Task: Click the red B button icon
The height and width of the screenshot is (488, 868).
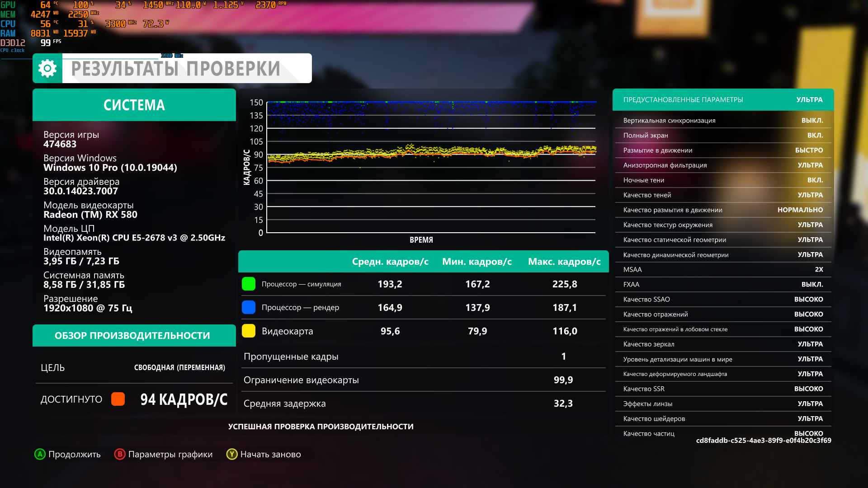Action: (120, 454)
